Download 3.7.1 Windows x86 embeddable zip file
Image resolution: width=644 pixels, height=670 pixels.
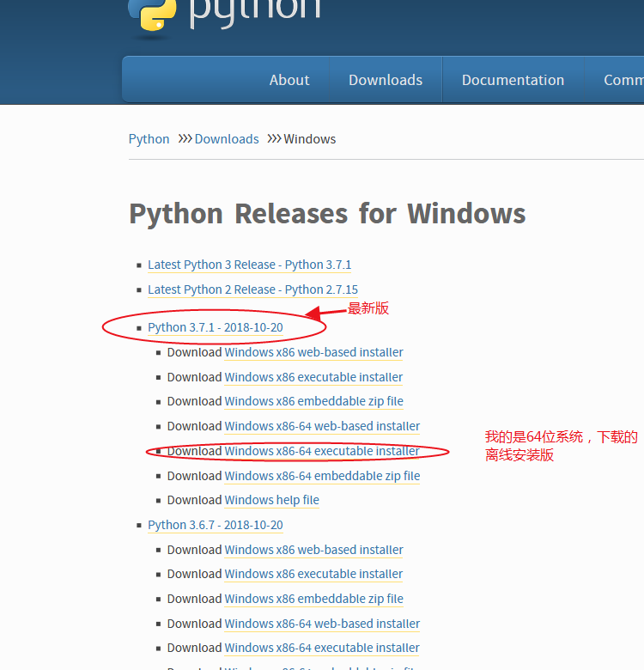tap(314, 402)
